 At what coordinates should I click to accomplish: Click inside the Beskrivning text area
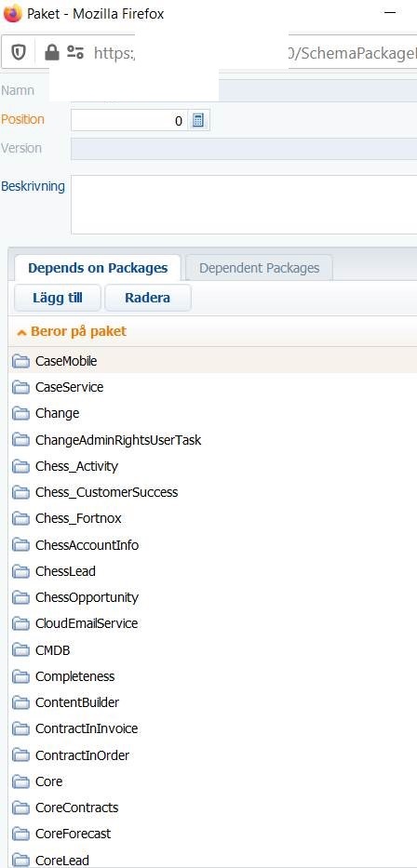coord(244,205)
